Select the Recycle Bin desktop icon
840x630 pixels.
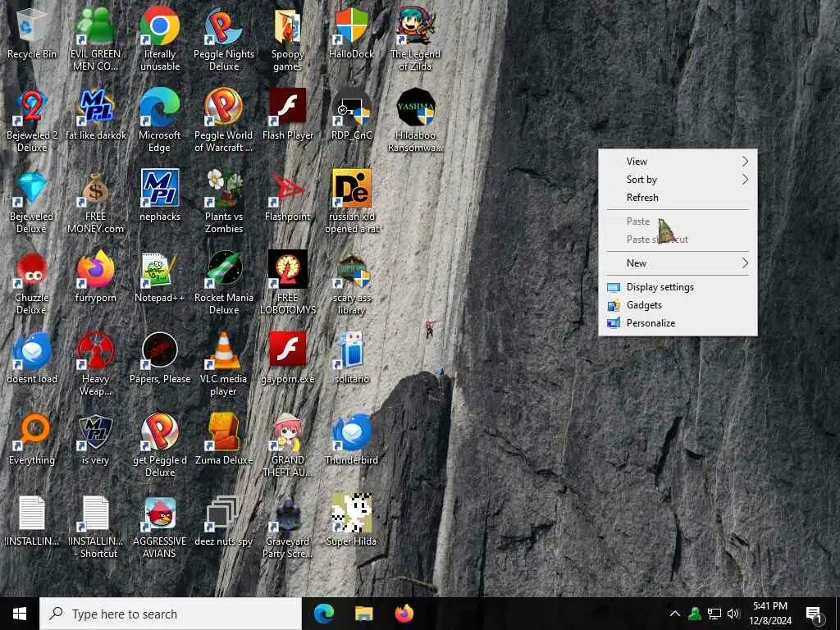32,34
